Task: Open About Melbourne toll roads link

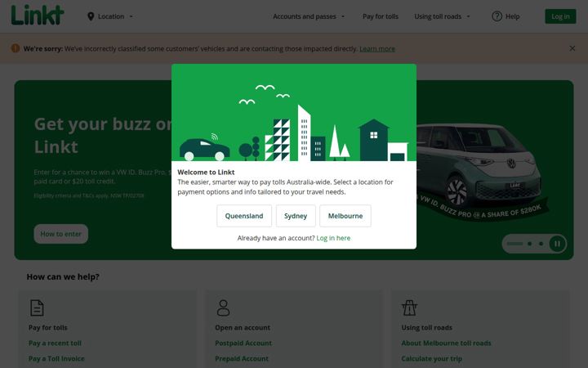Action: click(x=446, y=343)
